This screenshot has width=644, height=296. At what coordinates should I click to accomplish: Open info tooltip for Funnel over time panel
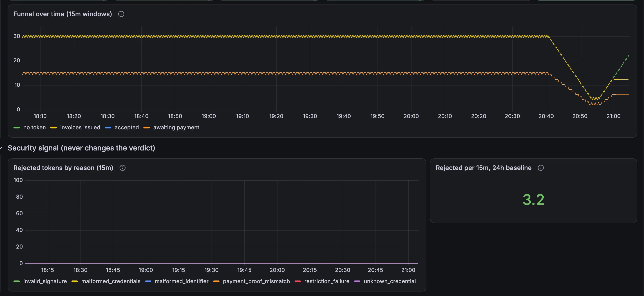click(121, 14)
